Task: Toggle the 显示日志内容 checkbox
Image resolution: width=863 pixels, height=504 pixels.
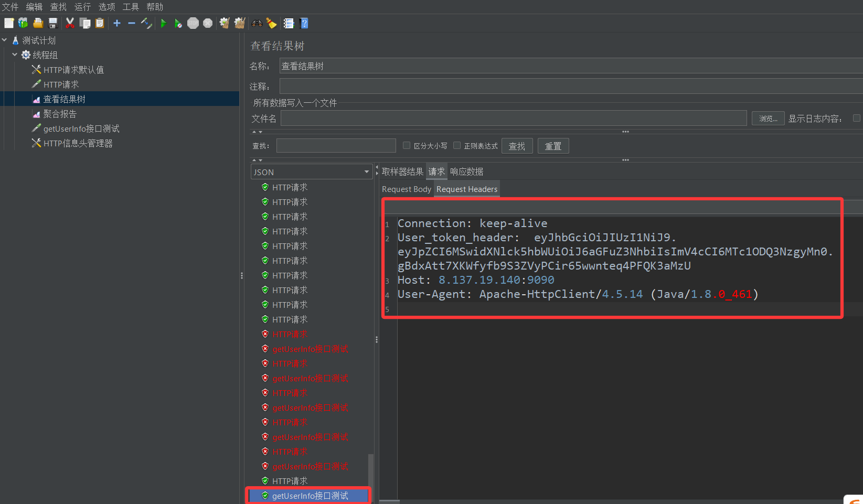Action: (857, 118)
